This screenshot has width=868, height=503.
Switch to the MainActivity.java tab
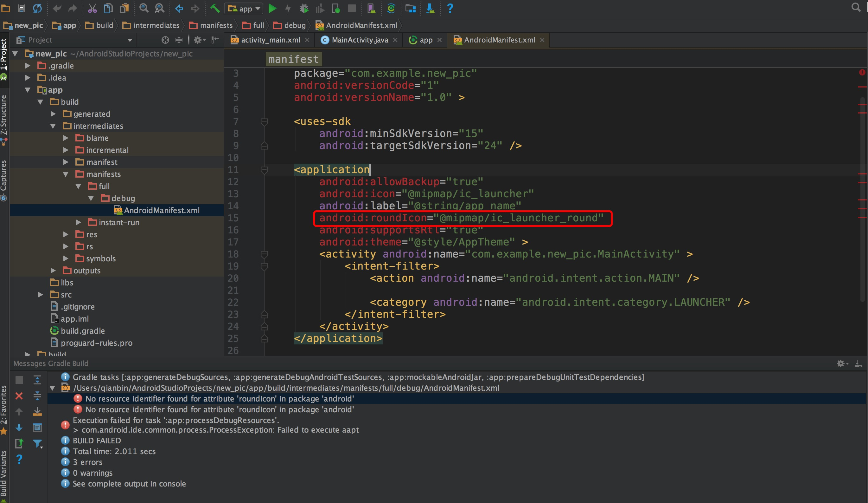click(358, 40)
